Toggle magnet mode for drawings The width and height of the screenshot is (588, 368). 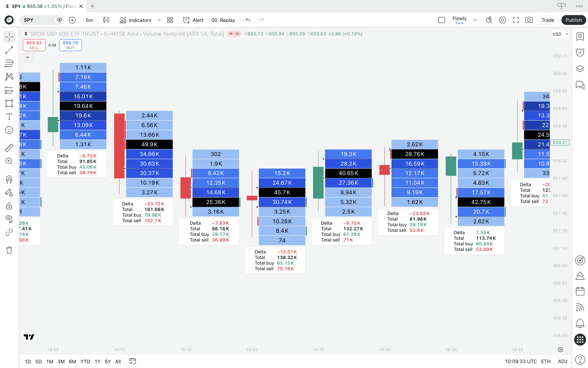click(x=9, y=180)
